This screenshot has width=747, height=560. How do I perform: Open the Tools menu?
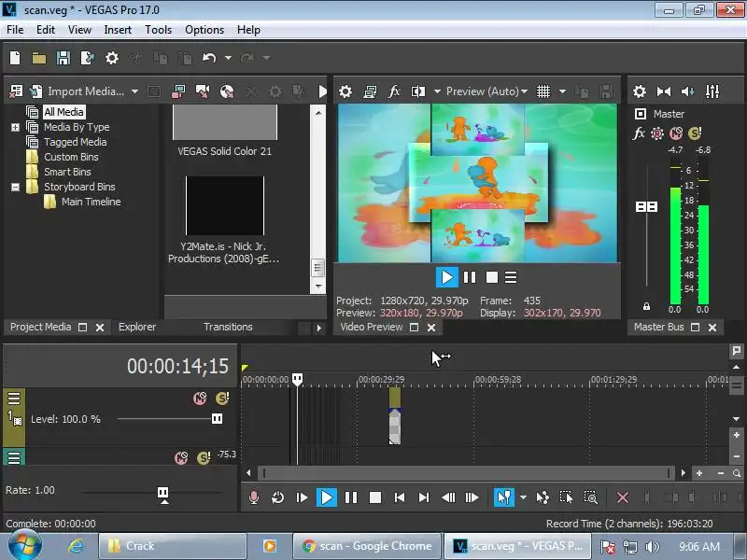[158, 30]
